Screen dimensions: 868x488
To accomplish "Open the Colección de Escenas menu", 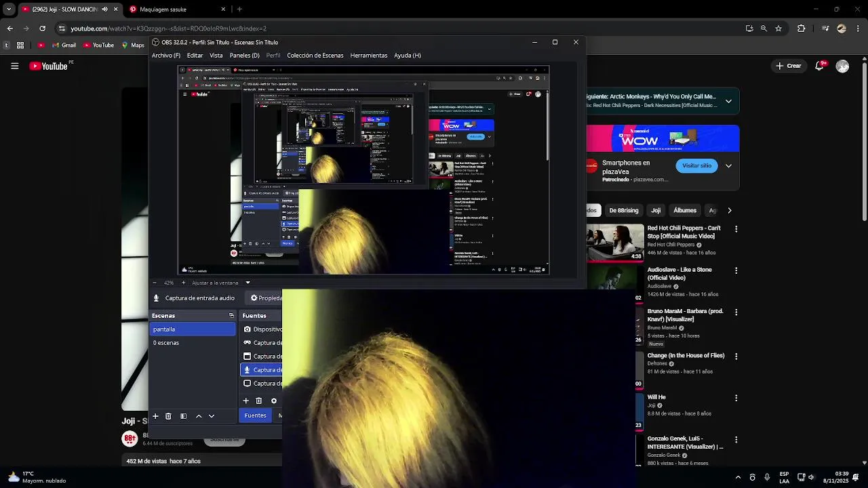I will click(315, 56).
